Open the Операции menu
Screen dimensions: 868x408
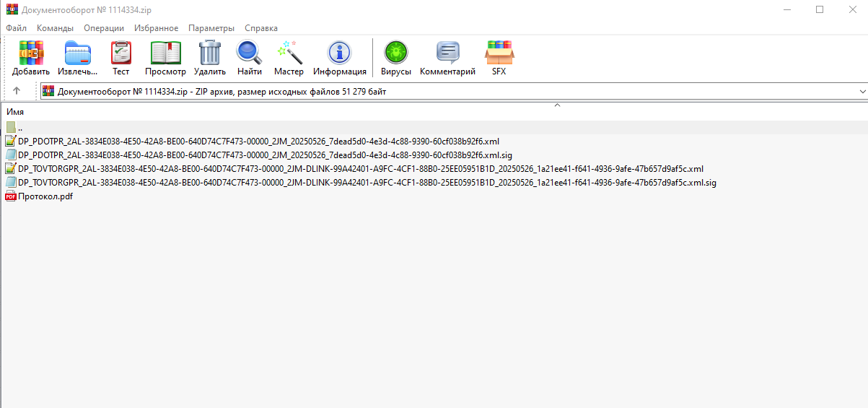104,28
